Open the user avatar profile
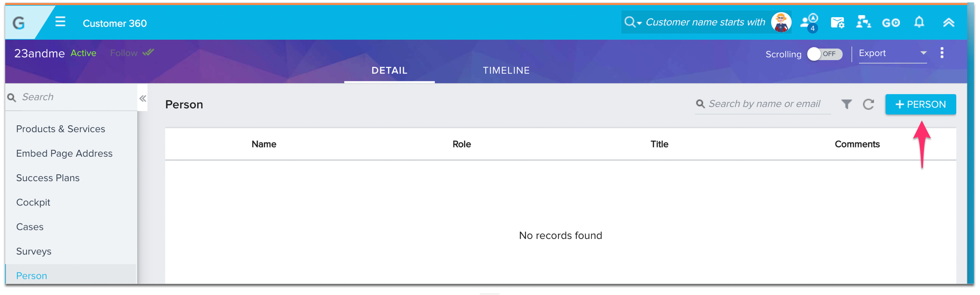The width and height of the screenshot is (980, 295). pyautogui.click(x=781, y=22)
